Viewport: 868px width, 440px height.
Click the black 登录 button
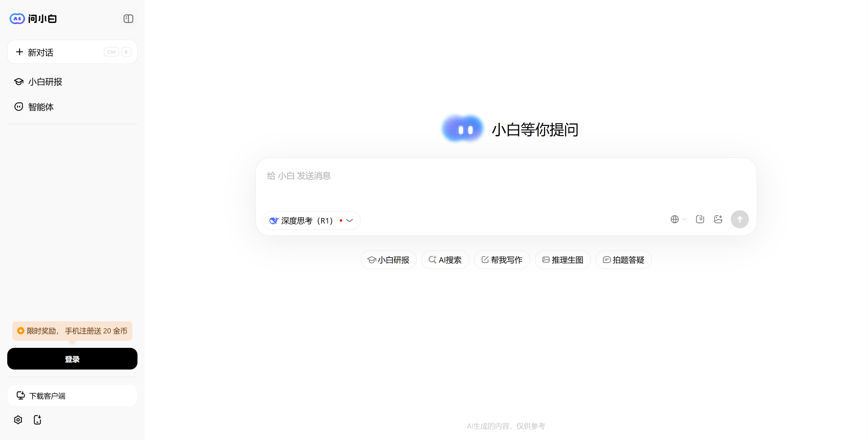[72, 359]
